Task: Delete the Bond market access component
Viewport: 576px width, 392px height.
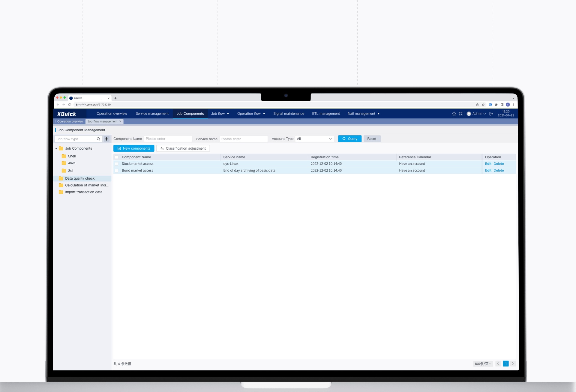Action: (x=499, y=170)
